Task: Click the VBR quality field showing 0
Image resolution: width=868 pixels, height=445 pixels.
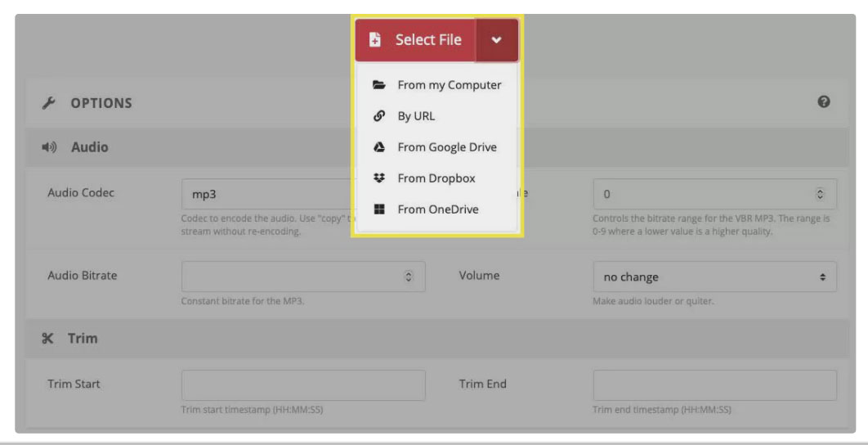Action: pos(714,194)
